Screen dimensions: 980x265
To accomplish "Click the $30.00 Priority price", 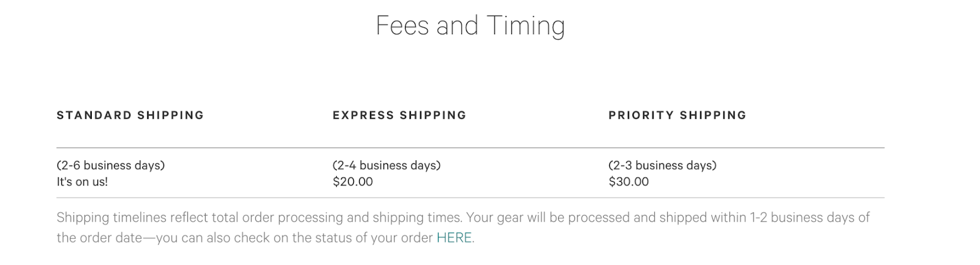I will (x=628, y=182).
